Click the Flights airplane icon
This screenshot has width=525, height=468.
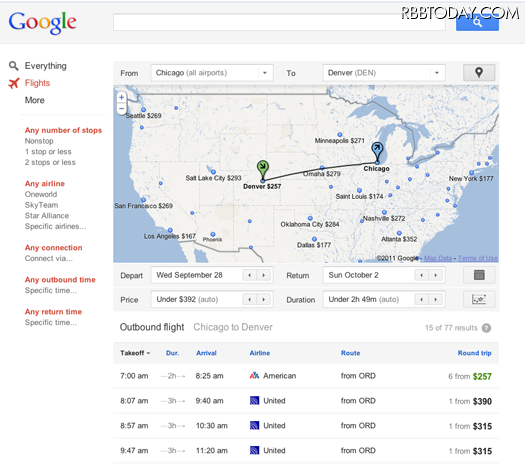(x=14, y=83)
